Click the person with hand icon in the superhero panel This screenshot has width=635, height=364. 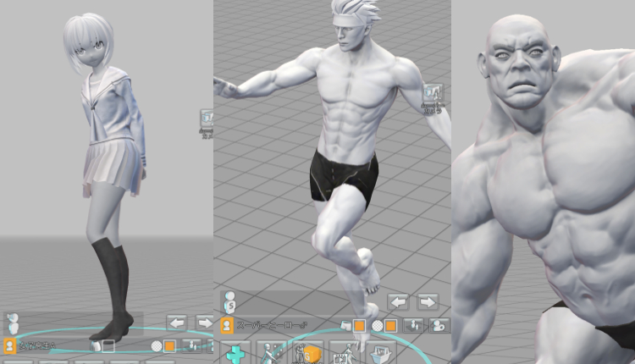tap(439, 326)
